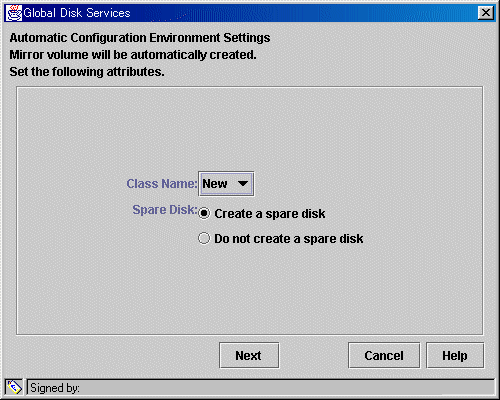Viewport: 500px width, 400px height.
Task: Click the Class Name label
Action: 162,184
